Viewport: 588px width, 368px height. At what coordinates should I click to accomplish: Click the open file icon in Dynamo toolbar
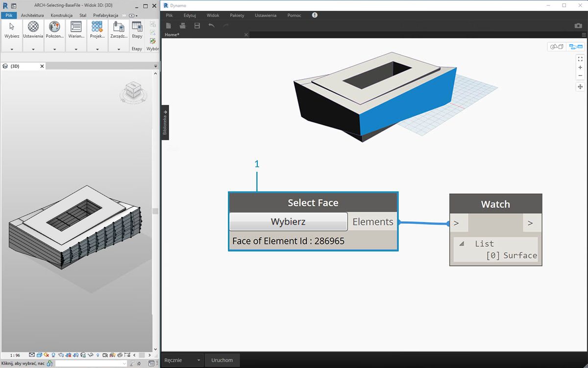coord(183,26)
